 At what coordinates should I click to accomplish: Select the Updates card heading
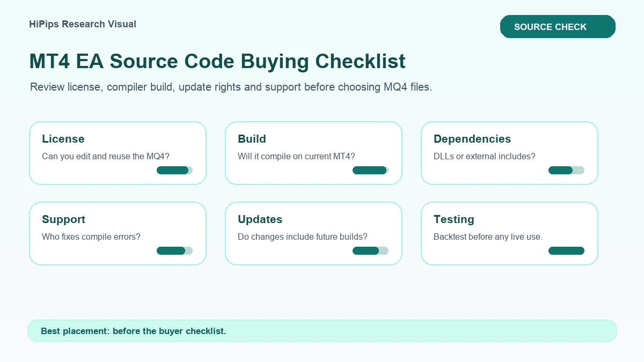[x=260, y=219]
